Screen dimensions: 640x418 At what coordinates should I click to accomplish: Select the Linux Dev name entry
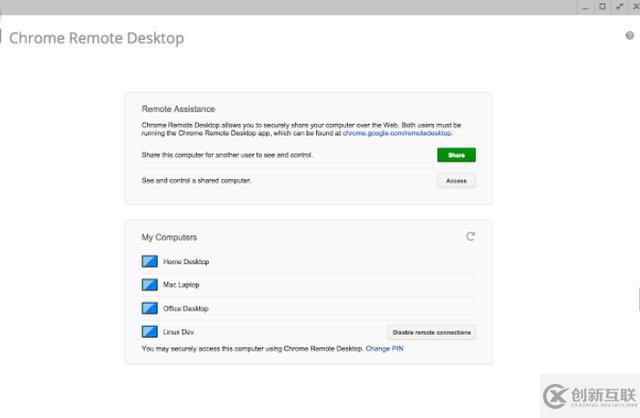pyautogui.click(x=179, y=332)
